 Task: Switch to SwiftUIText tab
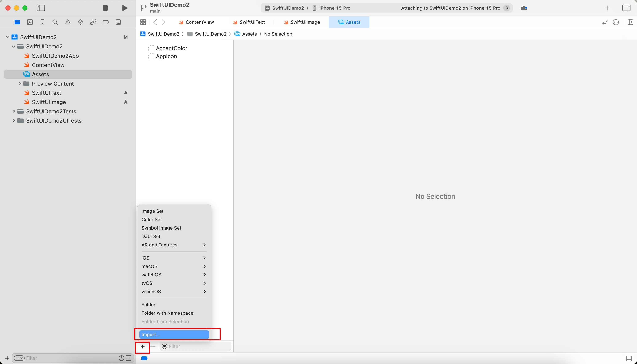[x=252, y=22]
